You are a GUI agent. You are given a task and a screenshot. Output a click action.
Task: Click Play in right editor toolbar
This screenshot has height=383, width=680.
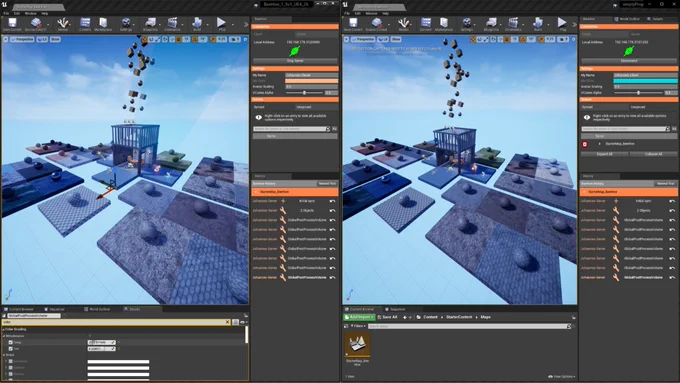(x=562, y=24)
